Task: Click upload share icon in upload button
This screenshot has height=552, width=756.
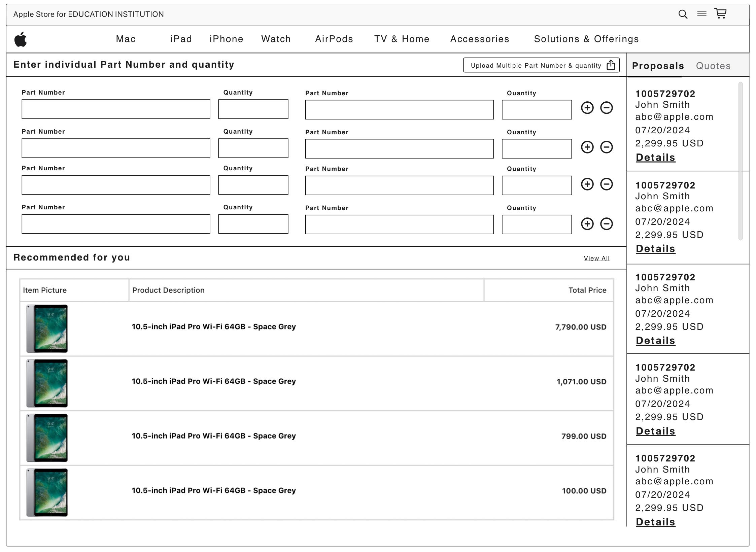Action: tap(611, 65)
